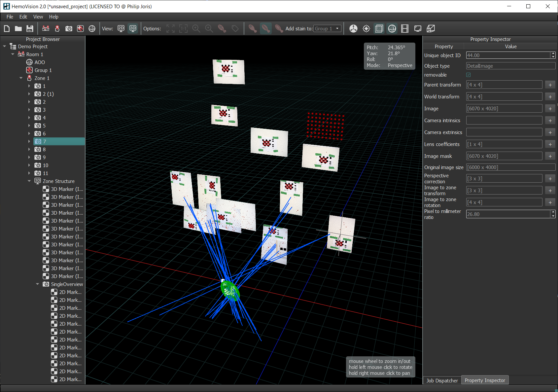Click plus button for Camera intrinsics
This screenshot has width=558, height=392.
[x=550, y=121]
